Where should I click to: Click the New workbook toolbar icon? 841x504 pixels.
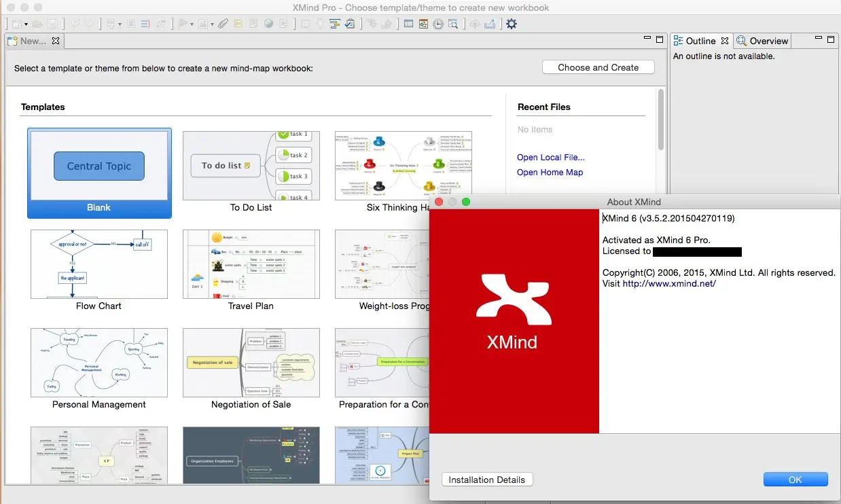click(17, 24)
